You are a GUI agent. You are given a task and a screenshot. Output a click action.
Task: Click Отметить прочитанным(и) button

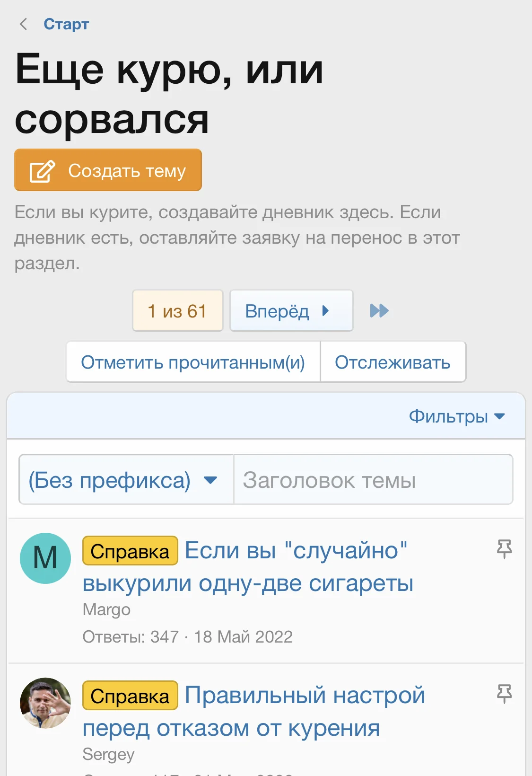coord(193,362)
